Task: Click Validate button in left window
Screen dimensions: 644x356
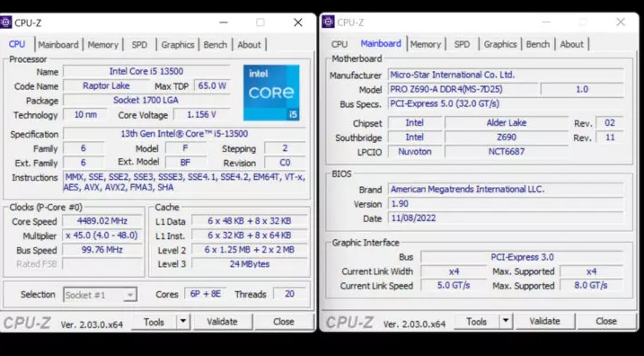Action: 222,322
